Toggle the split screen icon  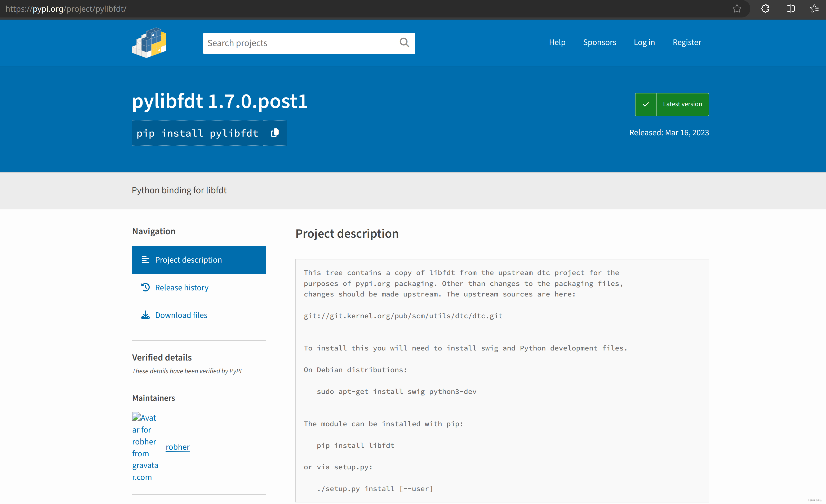pos(791,9)
